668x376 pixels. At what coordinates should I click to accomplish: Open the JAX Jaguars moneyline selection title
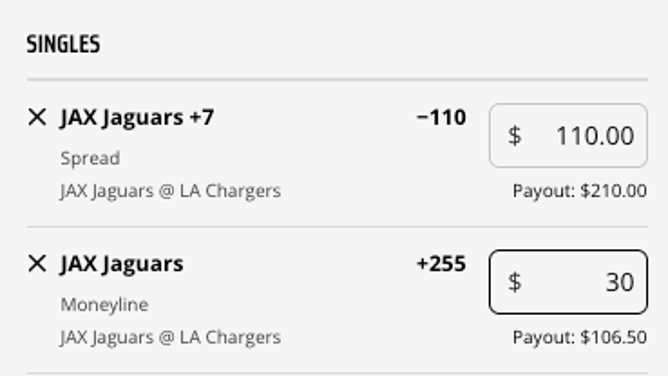coord(122,264)
